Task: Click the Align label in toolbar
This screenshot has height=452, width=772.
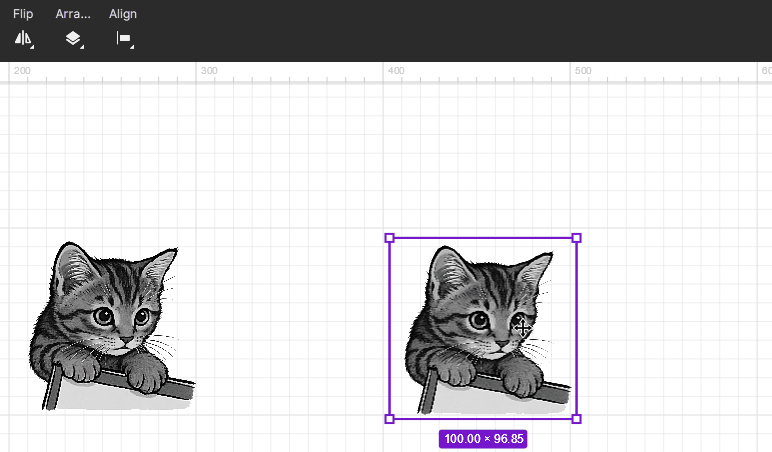Action: [123, 14]
